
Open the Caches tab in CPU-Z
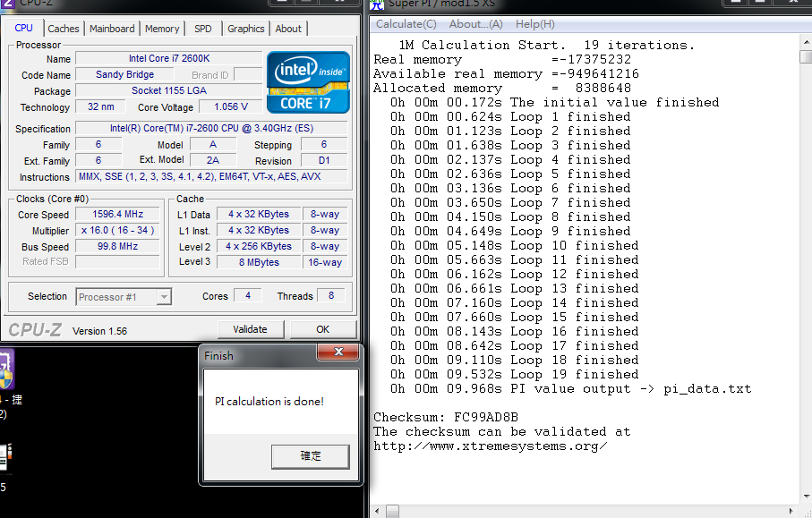point(64,29)
